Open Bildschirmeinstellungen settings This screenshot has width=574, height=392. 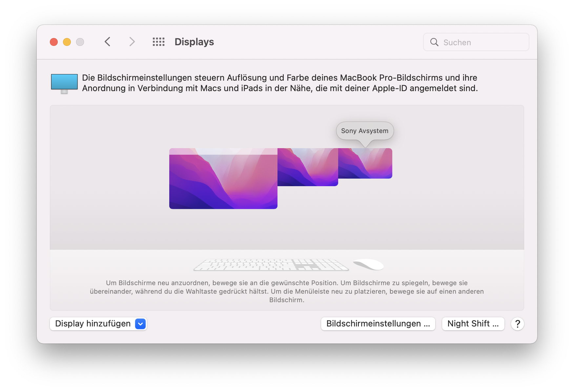pos(378,324)
